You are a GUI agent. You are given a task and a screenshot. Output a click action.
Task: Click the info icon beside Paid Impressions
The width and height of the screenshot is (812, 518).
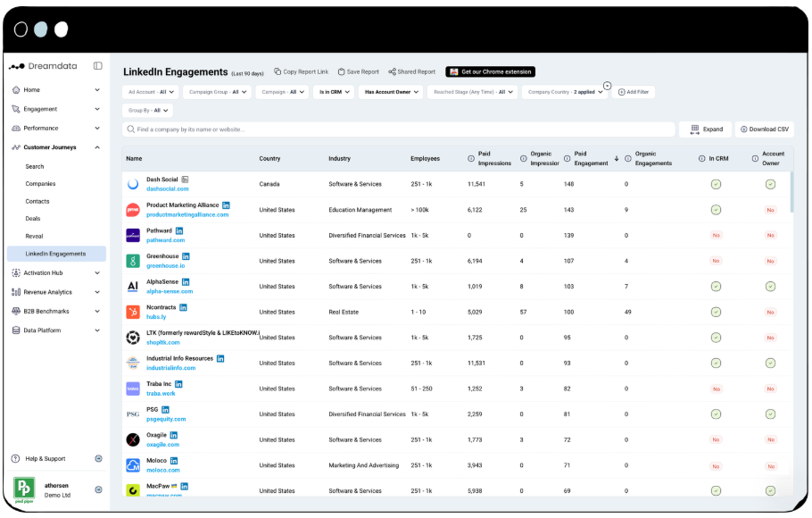pyautogui.click(x=471, y=159)
